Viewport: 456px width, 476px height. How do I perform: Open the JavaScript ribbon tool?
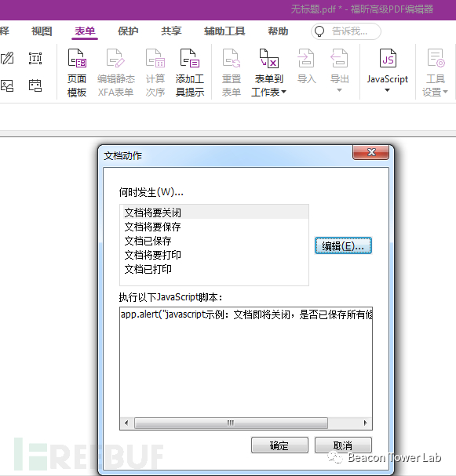388,70
